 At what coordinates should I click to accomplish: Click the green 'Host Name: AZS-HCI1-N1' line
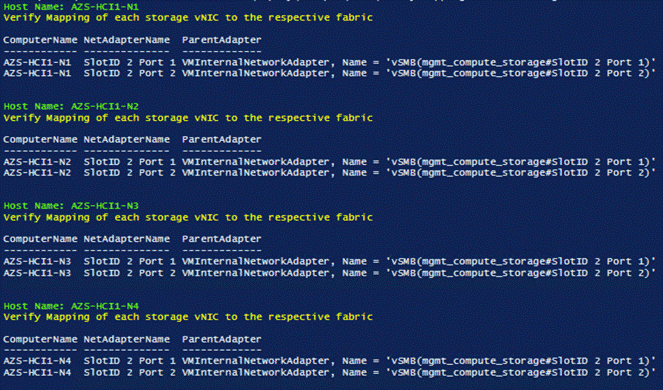pyautogui.click(x=71, y=7)
